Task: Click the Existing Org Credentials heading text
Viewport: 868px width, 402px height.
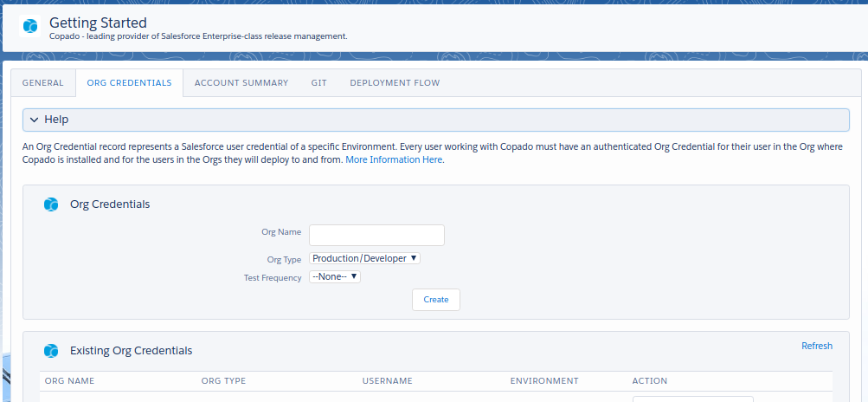Action: [132, 350]
